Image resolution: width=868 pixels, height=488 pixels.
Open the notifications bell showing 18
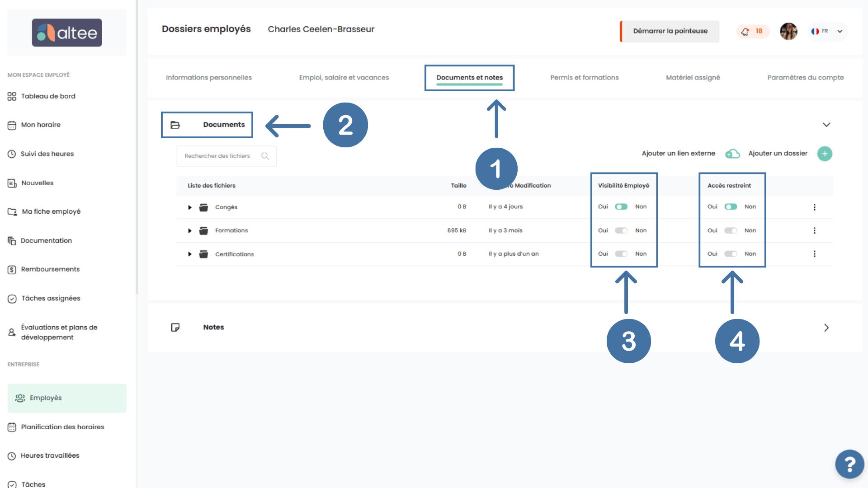753,31
